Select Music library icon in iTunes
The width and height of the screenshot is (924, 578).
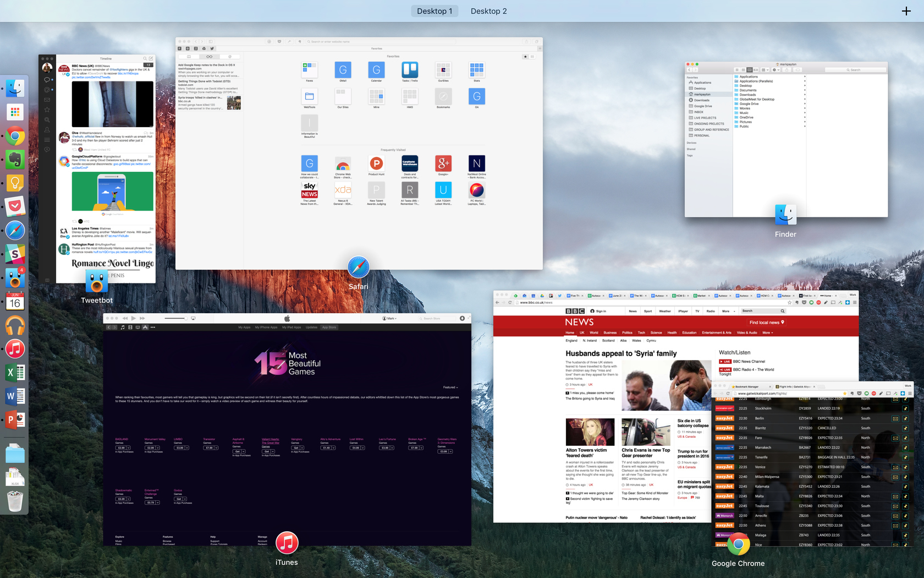pyautogui.click(x=123, y=327)
